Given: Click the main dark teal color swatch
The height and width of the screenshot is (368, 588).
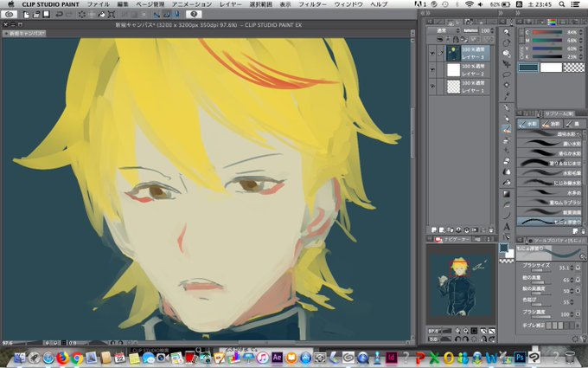Looking at the screenshot, I should coord(528,68).
